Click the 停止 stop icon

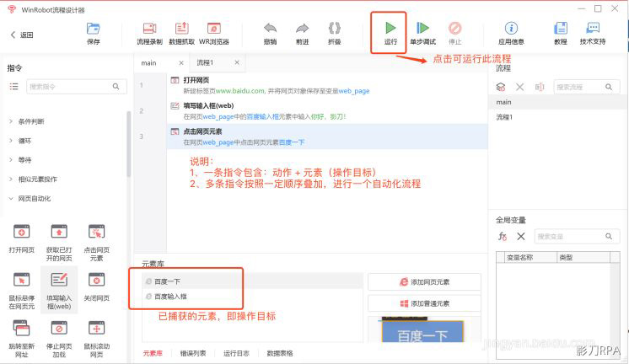coord(455,28)
